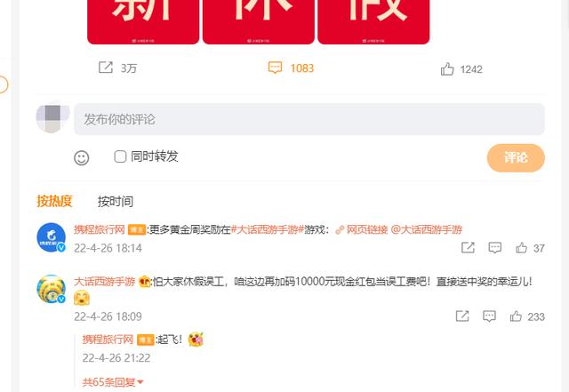Focus the 发布你的评论 comment field
The width and height of the screenshot is (569, 392).
click(309, 119)
